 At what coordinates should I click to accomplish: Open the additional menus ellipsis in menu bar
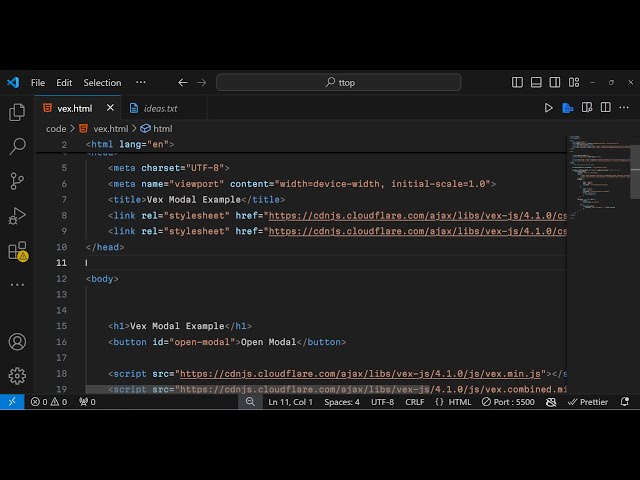(x=140, y=83)
